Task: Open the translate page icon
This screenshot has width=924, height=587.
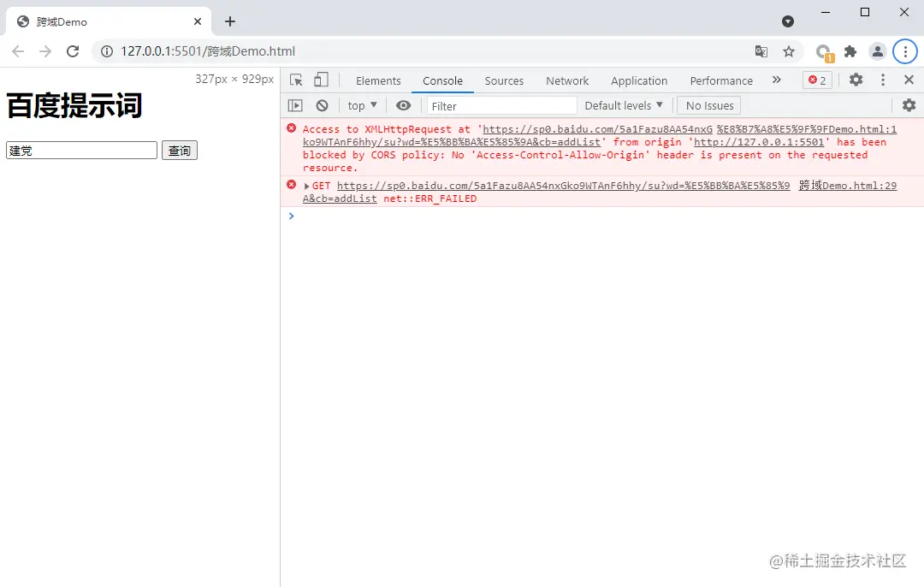Action: tap(761, 51)
